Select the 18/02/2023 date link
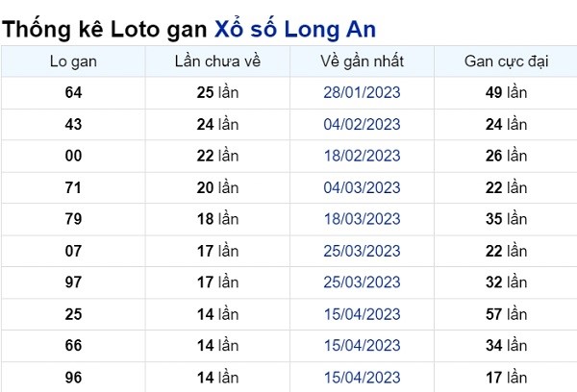Image resolution: width=577 pixels, height=392 pixels. coord(362,156)
